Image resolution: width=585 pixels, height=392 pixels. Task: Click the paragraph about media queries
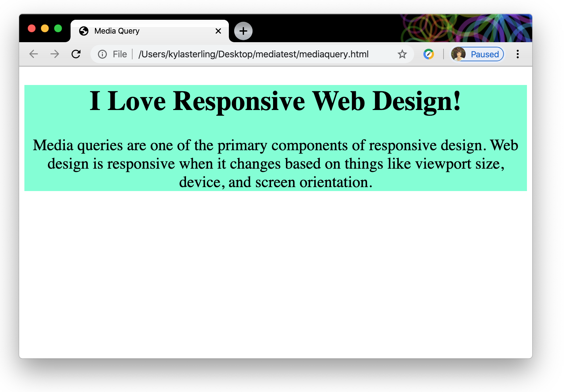point(276,163)
